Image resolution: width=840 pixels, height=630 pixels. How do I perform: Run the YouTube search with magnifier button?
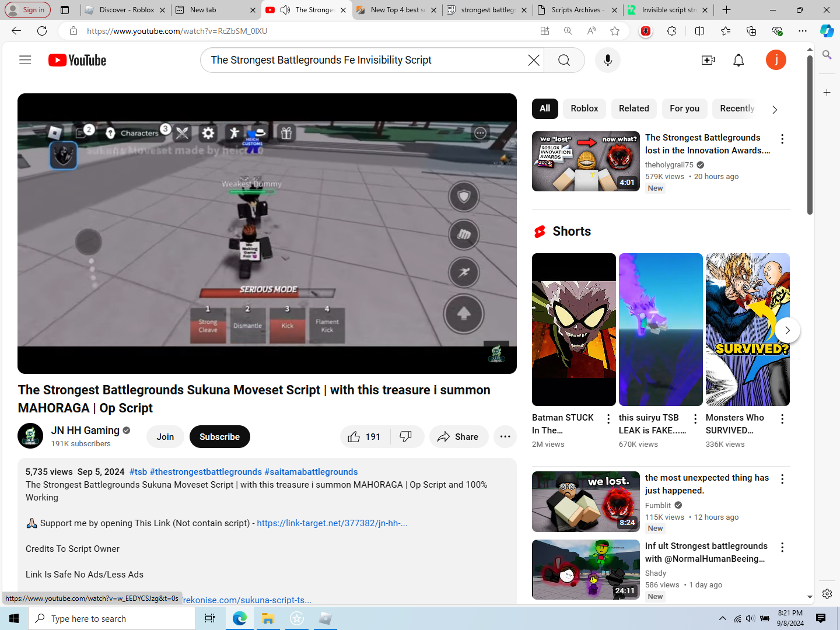pyautogui.click(x=564, y=60)
